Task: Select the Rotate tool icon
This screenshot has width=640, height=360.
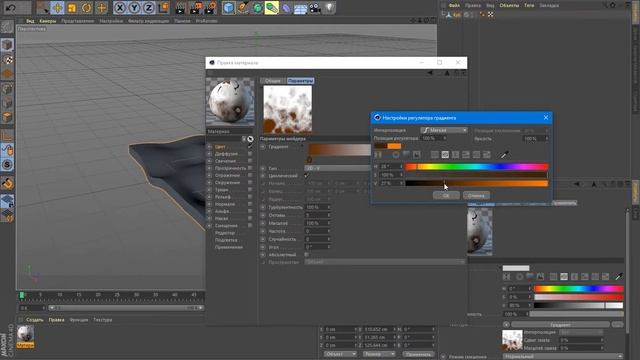Action: tap(87, 8)
